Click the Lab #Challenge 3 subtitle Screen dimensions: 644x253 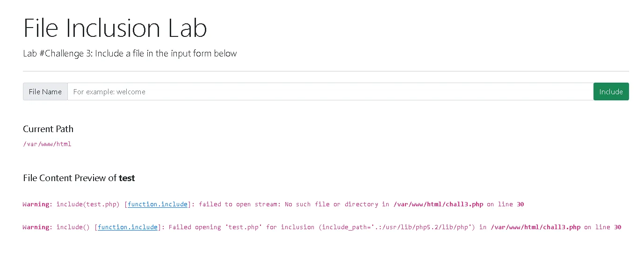(x=130, y=54)
